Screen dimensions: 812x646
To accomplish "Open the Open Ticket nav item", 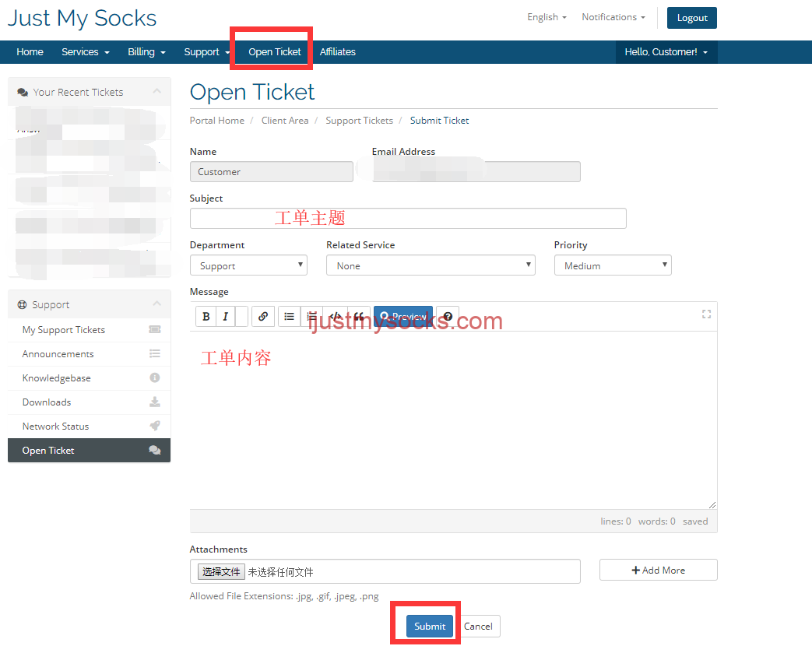I will click(275, 52).
